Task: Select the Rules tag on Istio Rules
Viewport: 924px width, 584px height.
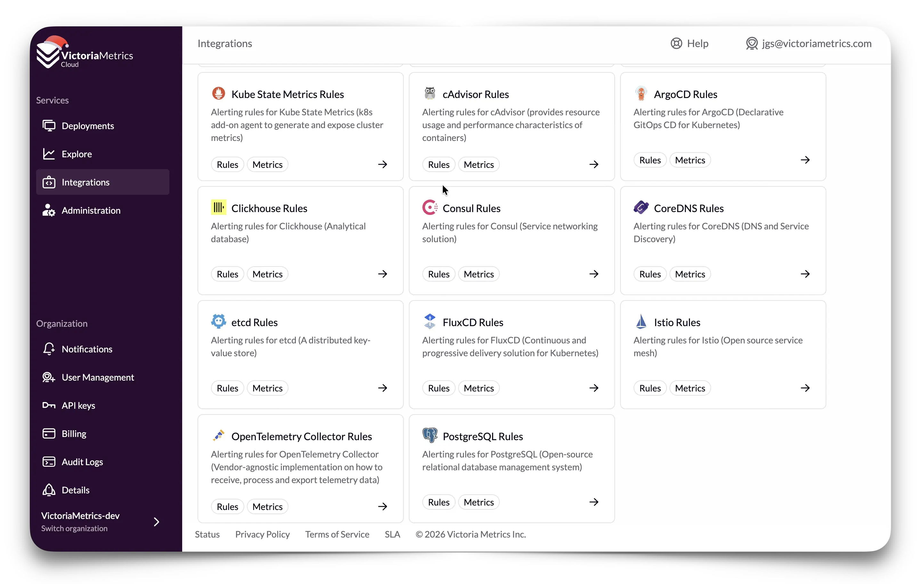Action: click(x=650, y=388)
